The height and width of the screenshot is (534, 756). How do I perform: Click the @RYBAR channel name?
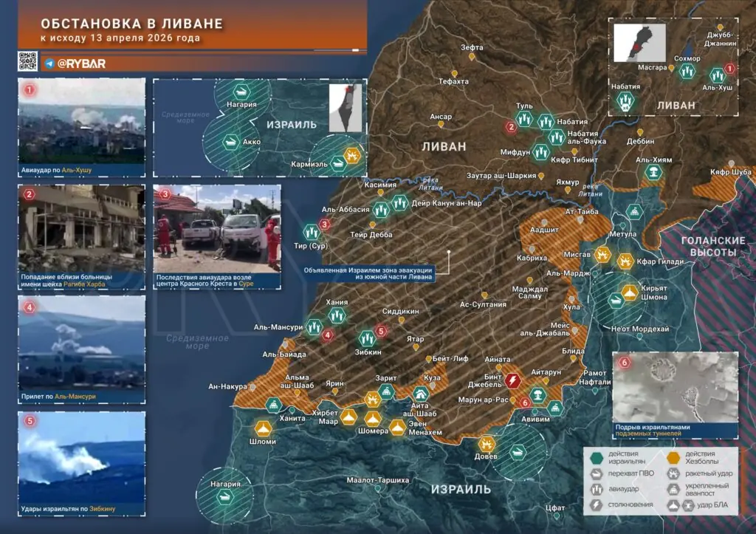tap(81, 64)
